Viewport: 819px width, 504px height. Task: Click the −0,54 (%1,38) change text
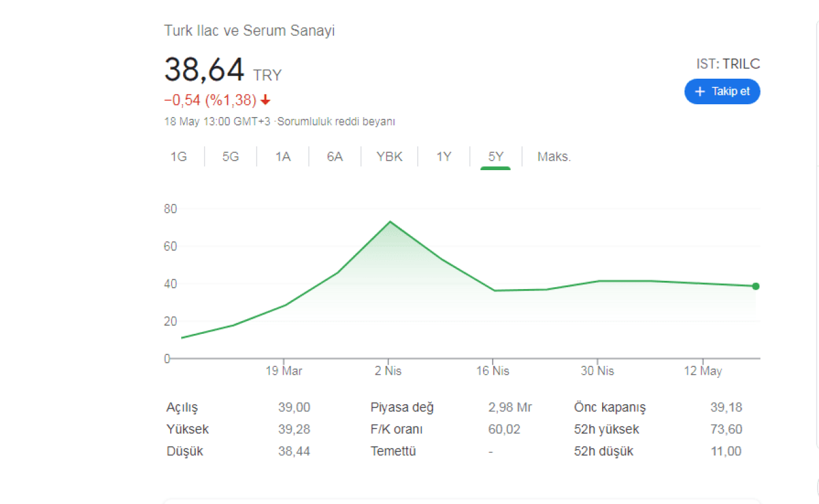[x=211, y=100]
